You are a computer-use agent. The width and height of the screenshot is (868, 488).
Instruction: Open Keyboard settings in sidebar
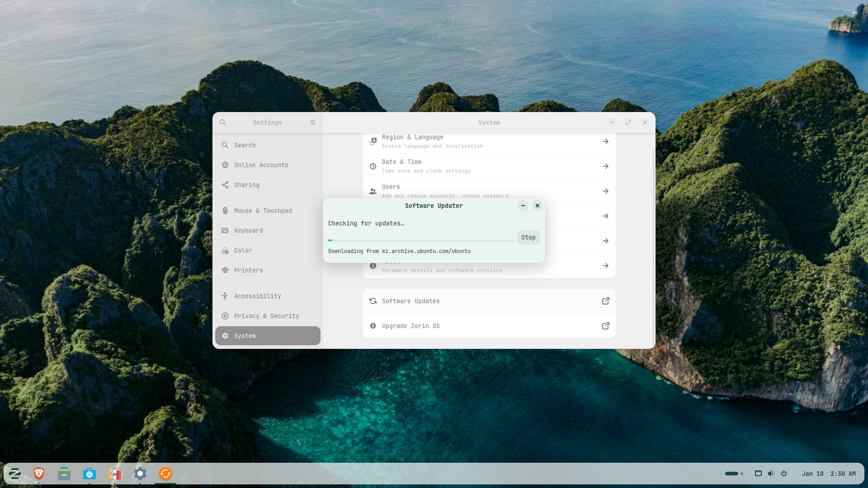[x=248, y=230]
